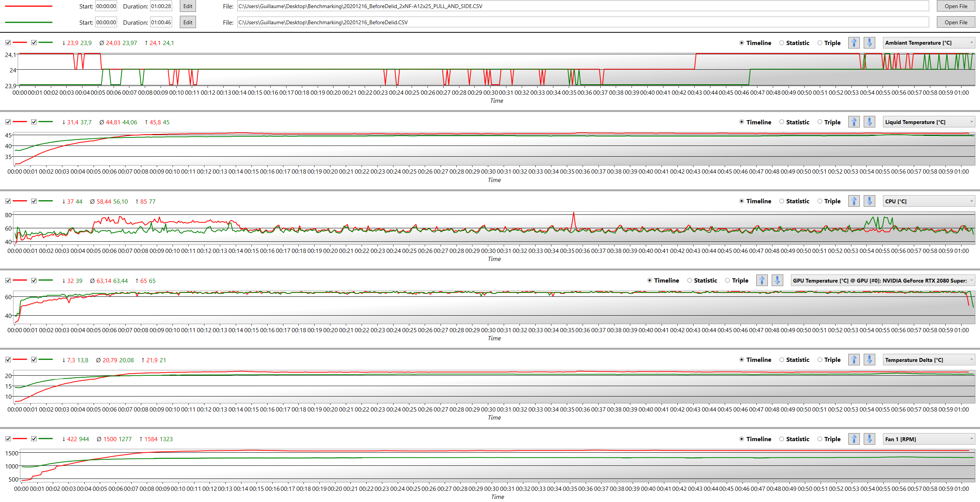Click the green file Duration field
Viewport: 980px width, 502px height.
161,22
